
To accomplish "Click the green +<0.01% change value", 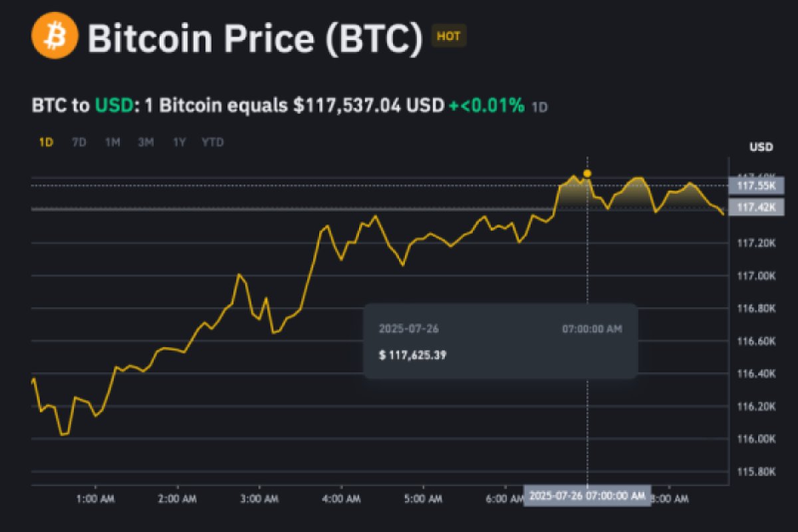I will [x=486, y=106].
